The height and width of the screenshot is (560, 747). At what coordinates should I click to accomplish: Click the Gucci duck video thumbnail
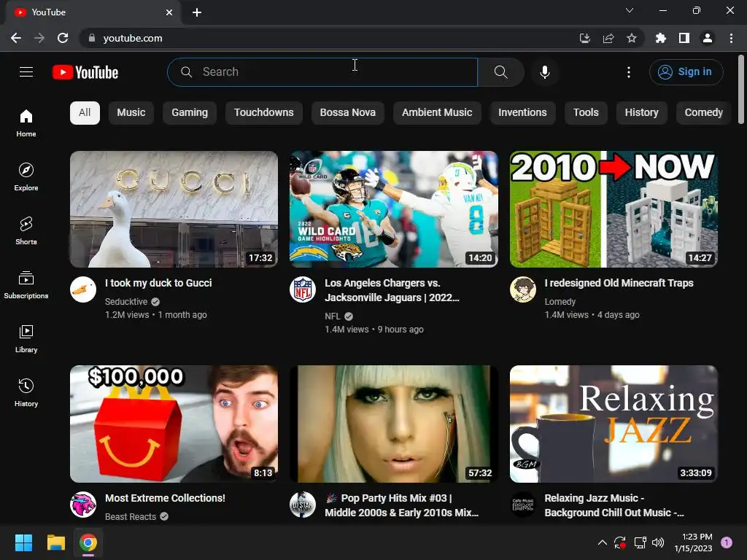174,209
